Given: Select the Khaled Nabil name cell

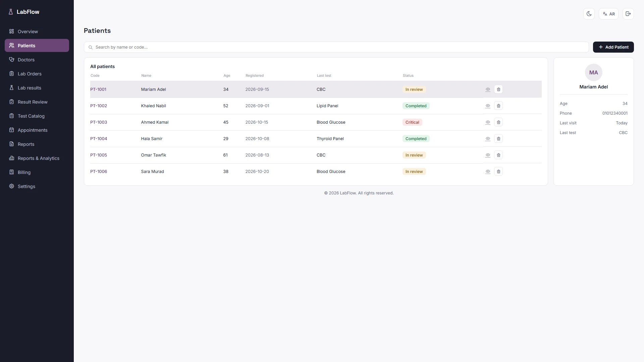Looking at the screenshot, I should click(x=153, y=106).
